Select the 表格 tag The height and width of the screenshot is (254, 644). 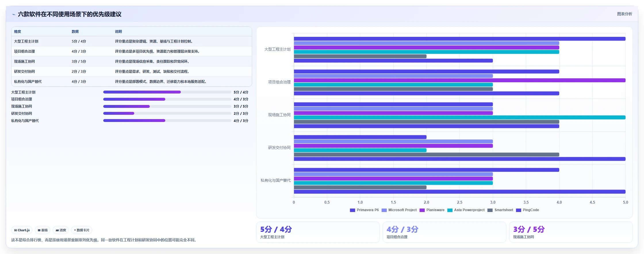(43, 230)
